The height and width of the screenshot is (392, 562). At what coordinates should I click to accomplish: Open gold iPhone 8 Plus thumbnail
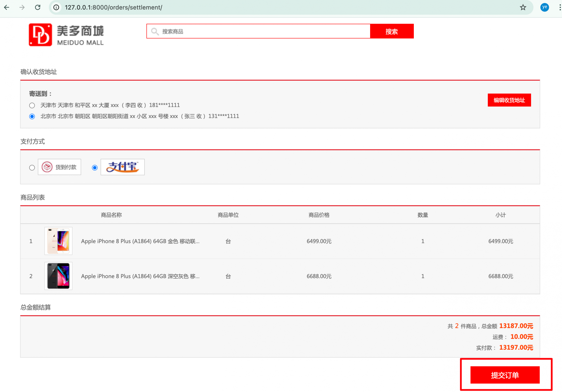click(58, 241)
